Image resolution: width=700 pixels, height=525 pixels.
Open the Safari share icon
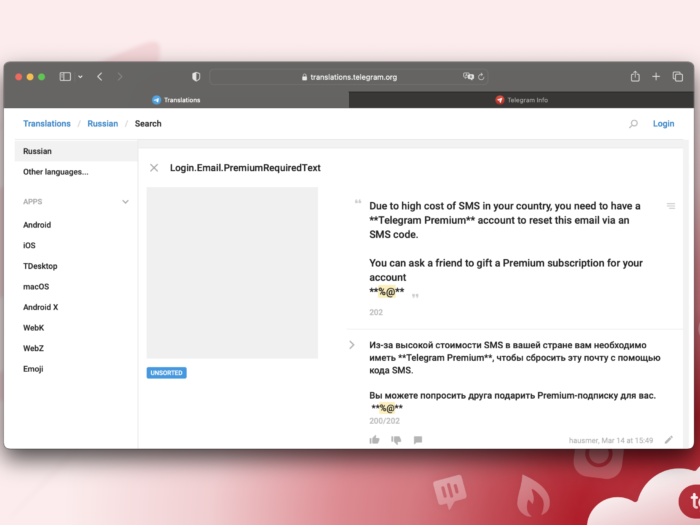pos(635,76)
